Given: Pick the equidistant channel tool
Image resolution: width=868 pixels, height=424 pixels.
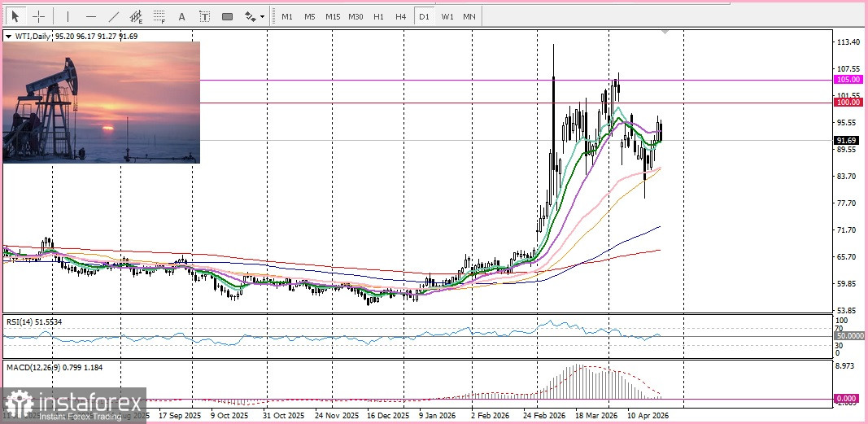Looking at the screenshot, I should point(137,16).
